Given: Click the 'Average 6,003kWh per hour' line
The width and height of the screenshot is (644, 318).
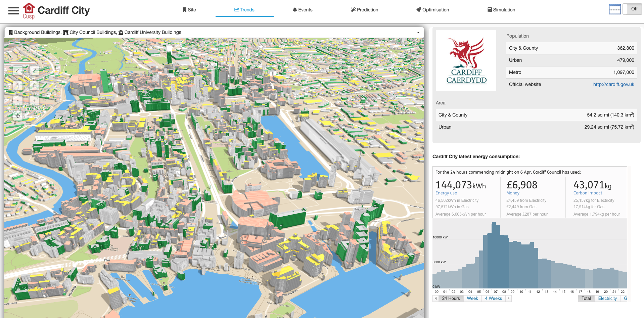Looking at the screenshot, I should coord(461,214).
